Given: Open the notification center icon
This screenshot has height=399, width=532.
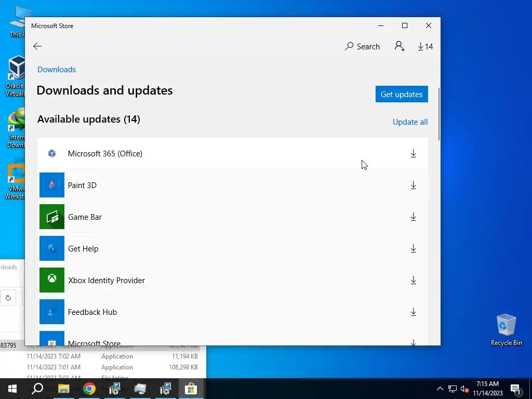Looking at the screenshot, I should pyautogui.click(x=515, y=389).
